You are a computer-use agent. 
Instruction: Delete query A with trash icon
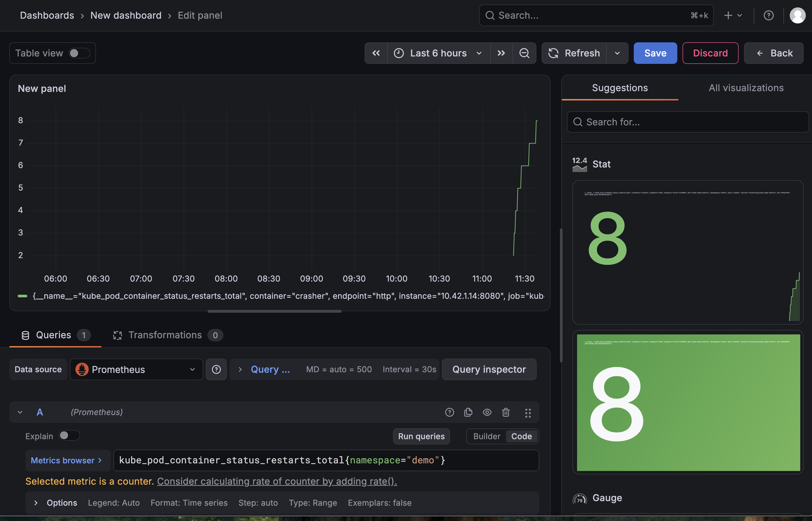click(506, 412)
